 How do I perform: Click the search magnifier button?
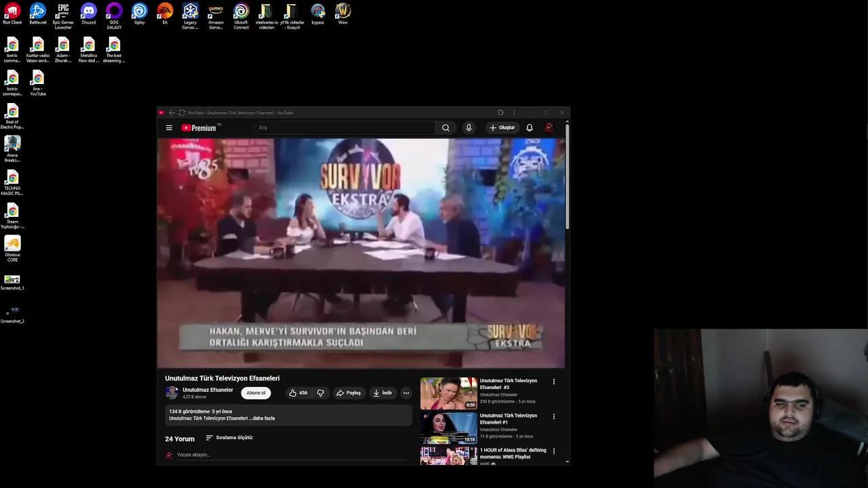446,127
